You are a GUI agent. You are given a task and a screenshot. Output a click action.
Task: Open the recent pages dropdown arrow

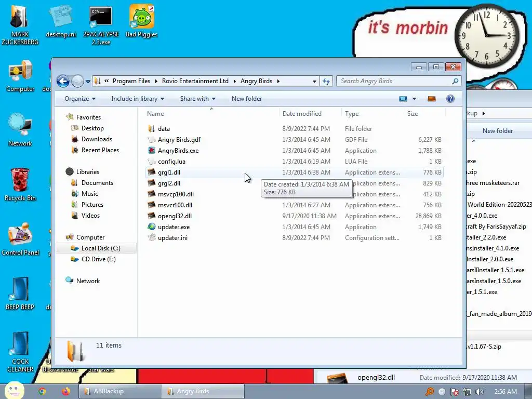point(88,82)
